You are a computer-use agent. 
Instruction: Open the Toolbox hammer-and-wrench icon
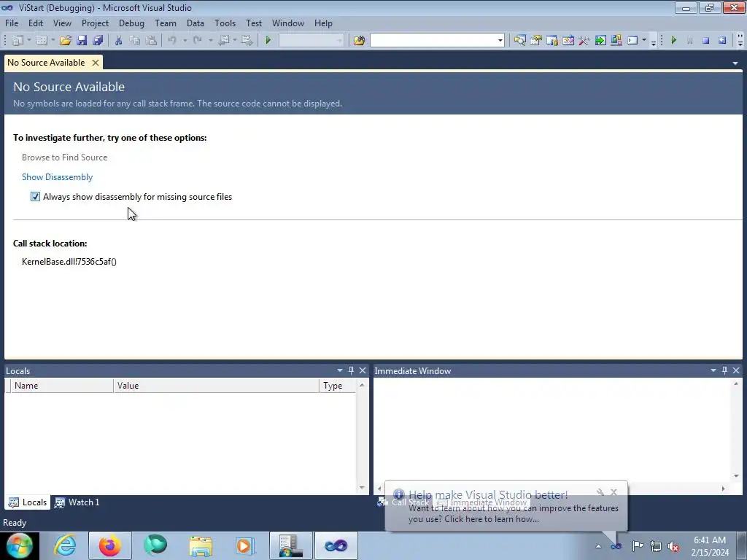point(584,41)
